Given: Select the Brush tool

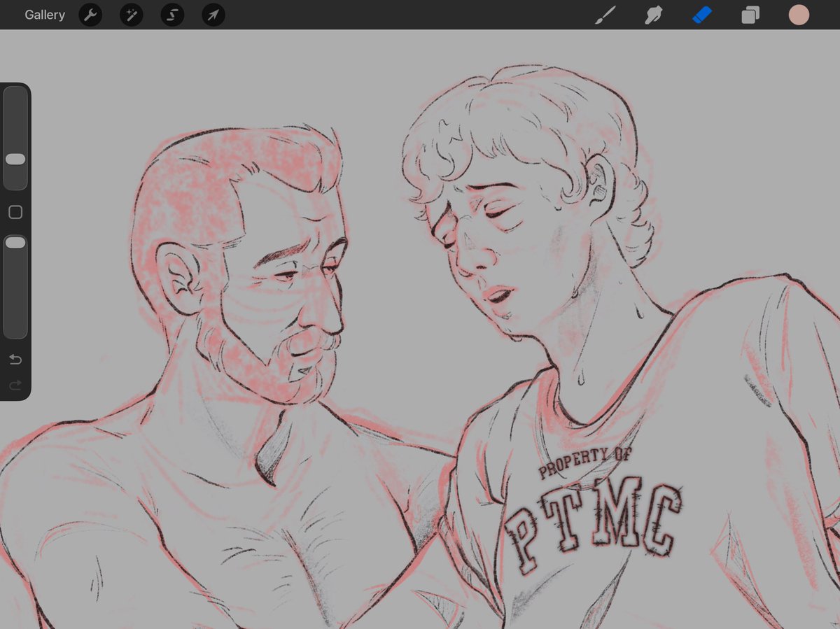Looking at the screenshot, I should (604, 15).
